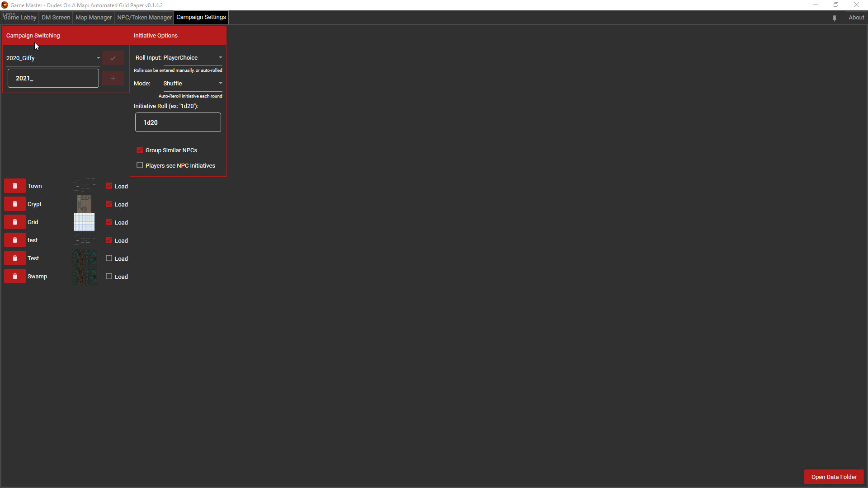Click the Game Master logo icon
This screenshot has height=488, width=868.
tap(5, 5)
